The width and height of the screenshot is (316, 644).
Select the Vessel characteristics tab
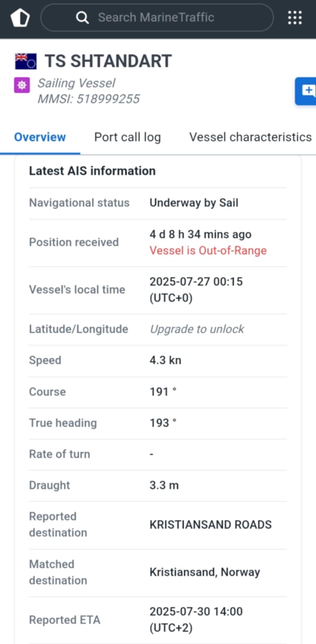click(x=250, y=137)
